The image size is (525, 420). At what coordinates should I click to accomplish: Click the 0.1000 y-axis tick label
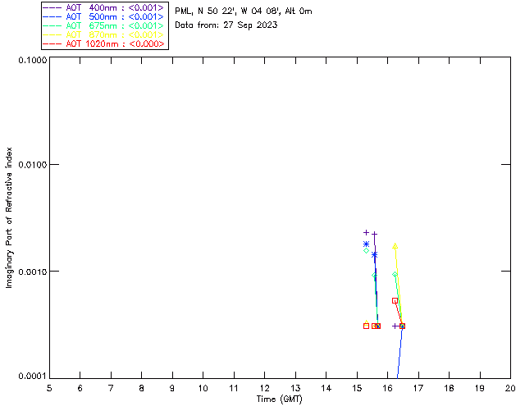(x=33, y=60)
